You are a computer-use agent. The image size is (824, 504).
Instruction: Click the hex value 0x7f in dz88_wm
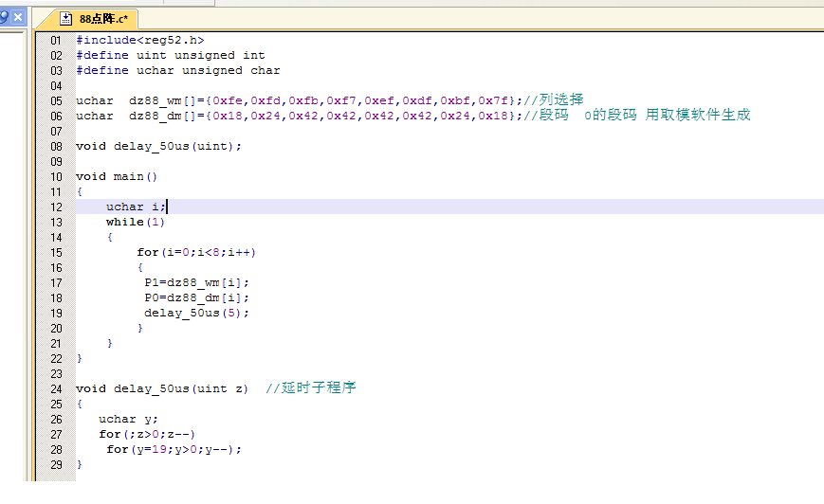pyautogui.click(x=493, y=100)
